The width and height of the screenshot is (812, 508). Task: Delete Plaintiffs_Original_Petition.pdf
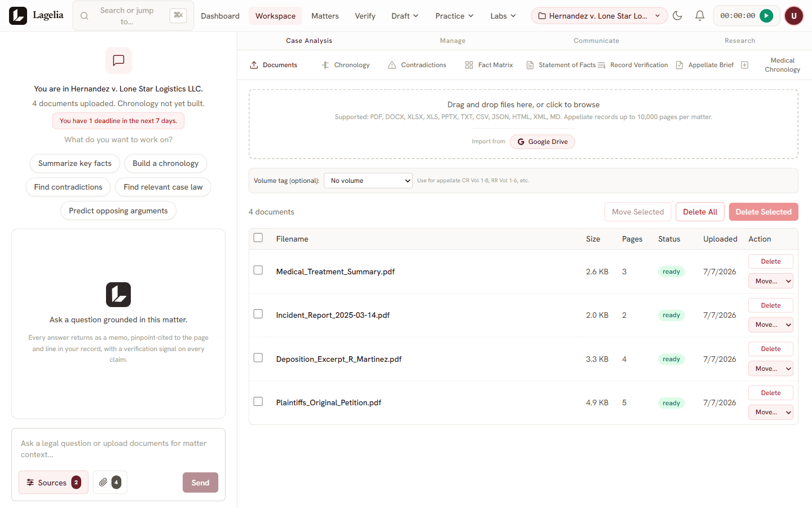click(x=771, y=393)
